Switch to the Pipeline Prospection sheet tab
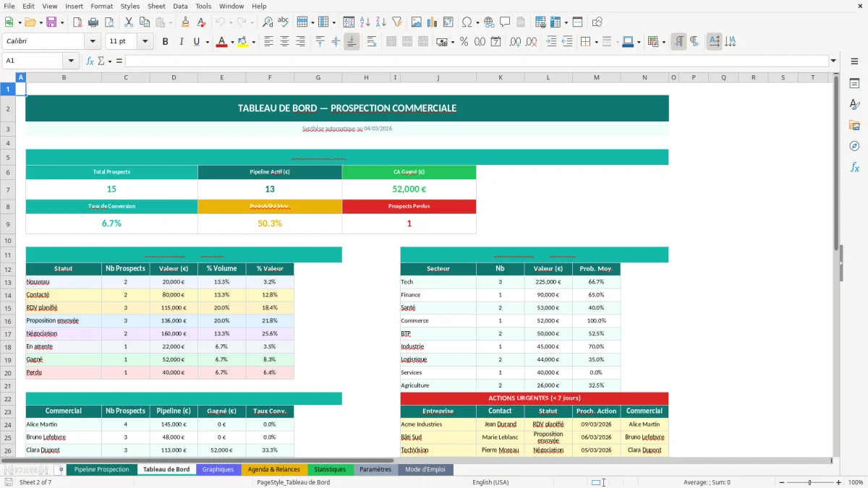Image resolution: width=868 pixels, height=488 pixels. click(101, 469)
